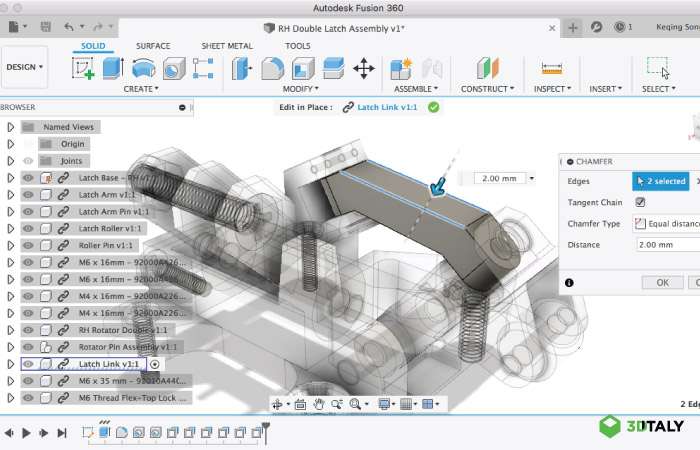Open the File menu icon

tap(14, 27)
